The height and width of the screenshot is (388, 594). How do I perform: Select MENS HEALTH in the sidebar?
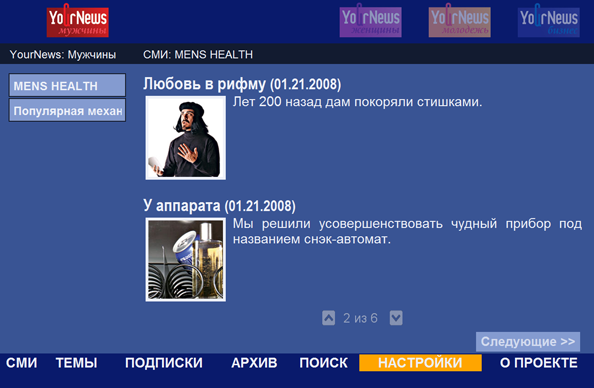(67, 85)
